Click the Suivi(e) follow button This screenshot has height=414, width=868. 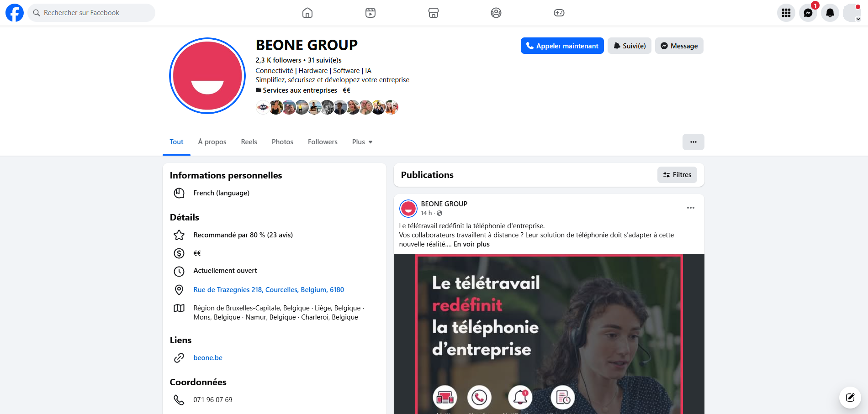pos(630,46)
